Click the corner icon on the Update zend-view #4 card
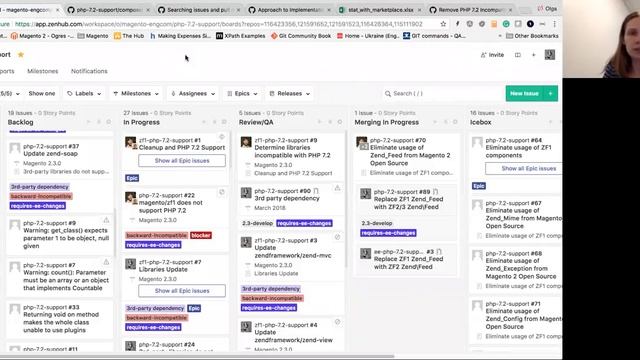This screenshot has height=360, width=640. coord(338,322)
